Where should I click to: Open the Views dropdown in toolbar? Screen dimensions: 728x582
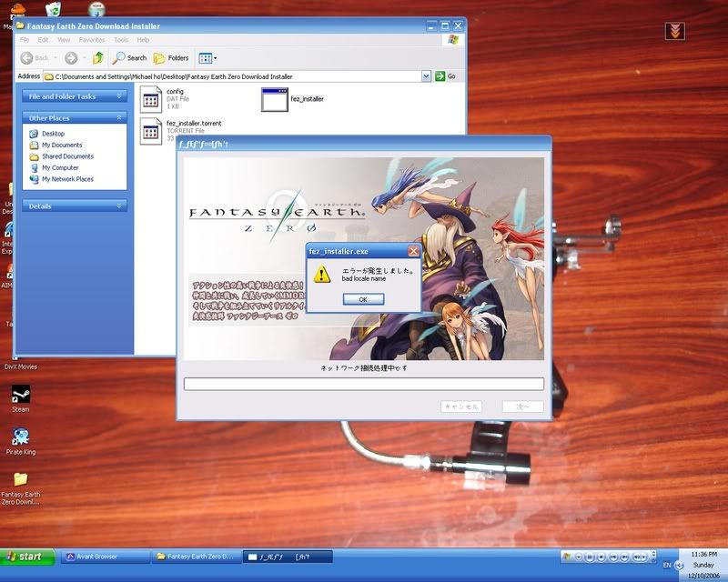click(208, 57)
